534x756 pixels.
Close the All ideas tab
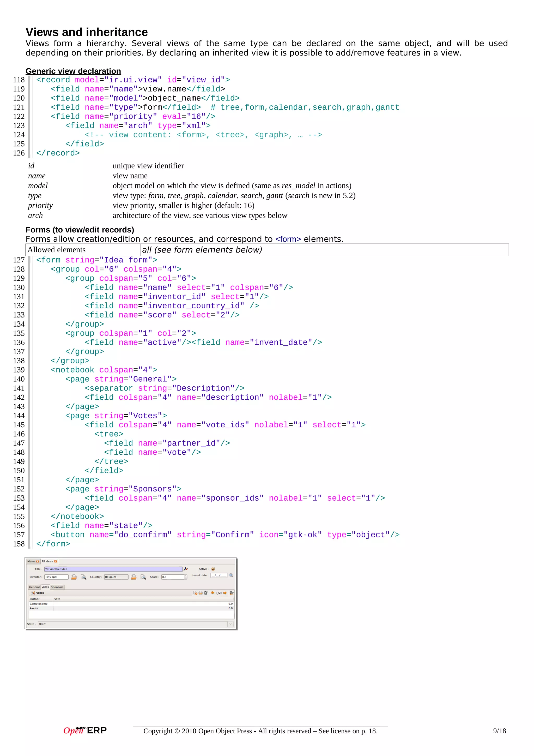pos(56,561)
